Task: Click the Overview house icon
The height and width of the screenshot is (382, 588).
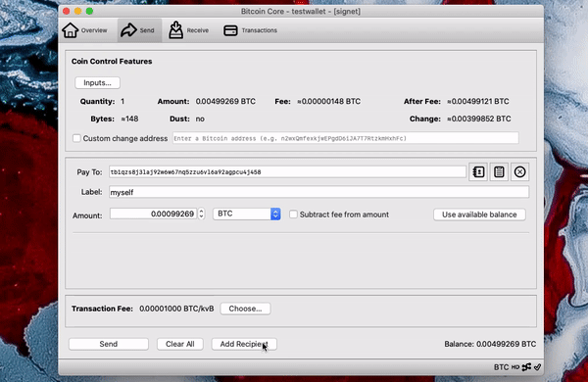Action: 71,30
